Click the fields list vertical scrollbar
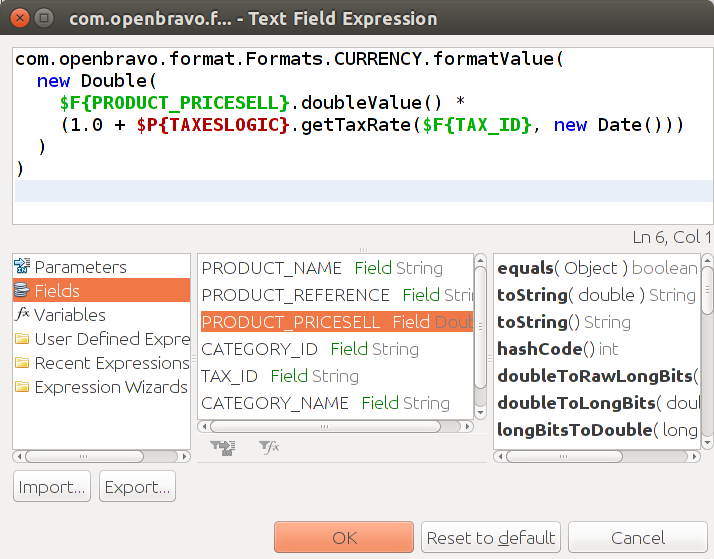 point(480,340)
